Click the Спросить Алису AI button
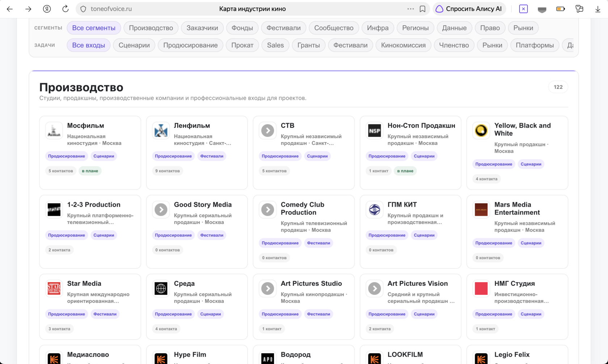Image resolution: width=608 pixels, height=364 pixels. click(470, 9)
